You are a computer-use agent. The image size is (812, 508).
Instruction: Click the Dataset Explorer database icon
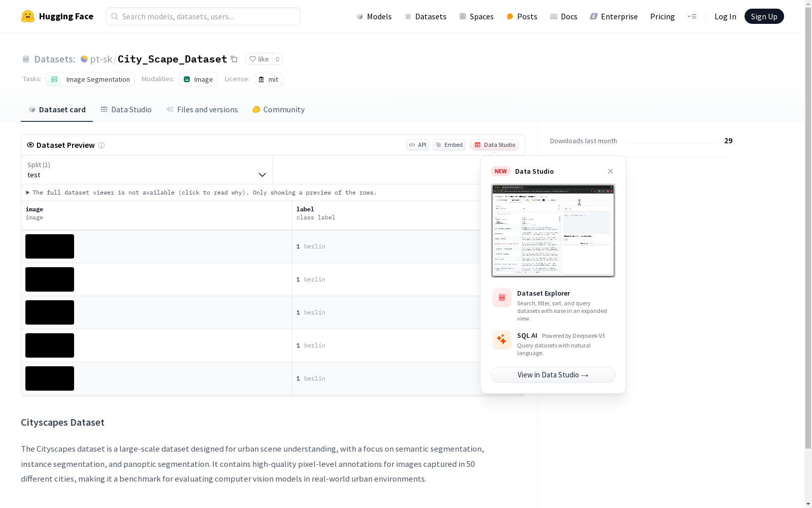point(502,298)
